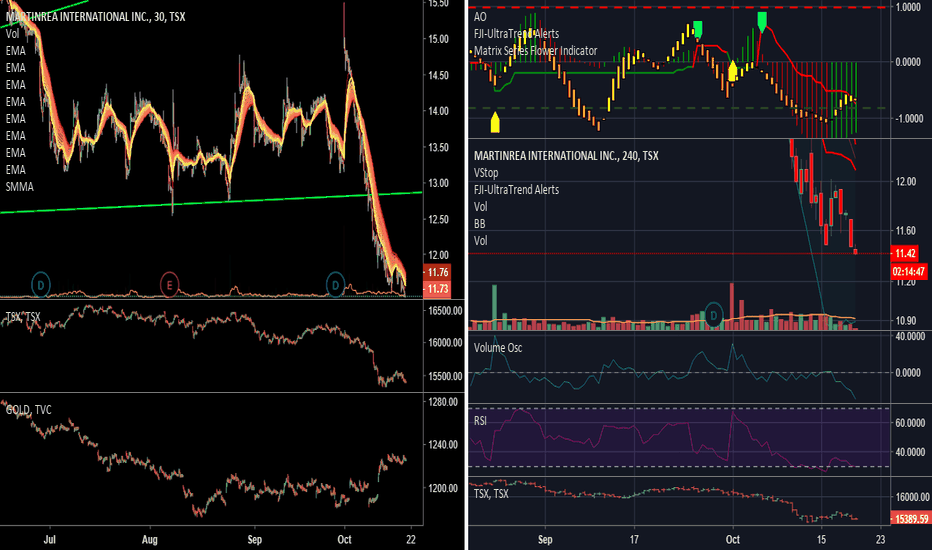932x550 pixels.
Task: Click the red 11.42 last price label
Action: tap(905, 254)
